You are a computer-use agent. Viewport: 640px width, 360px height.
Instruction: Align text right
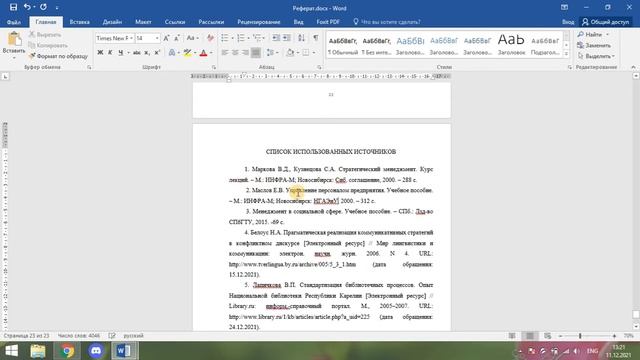click(245, 52)
